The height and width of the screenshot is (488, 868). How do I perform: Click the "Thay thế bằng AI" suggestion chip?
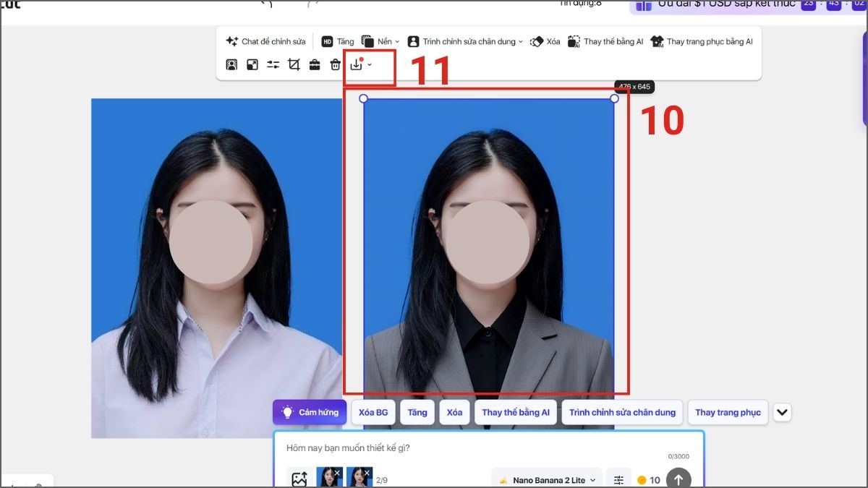click(516, 412)
